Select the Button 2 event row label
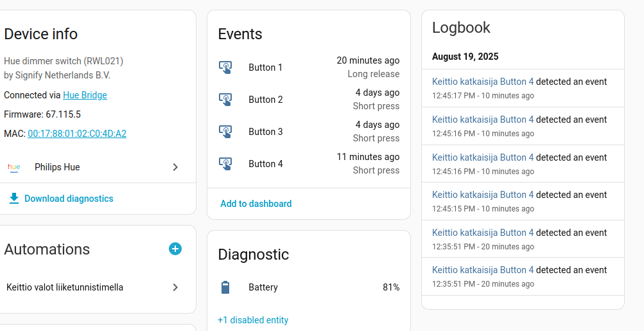Viewport: 644px width, 331px height. (266, 100)
